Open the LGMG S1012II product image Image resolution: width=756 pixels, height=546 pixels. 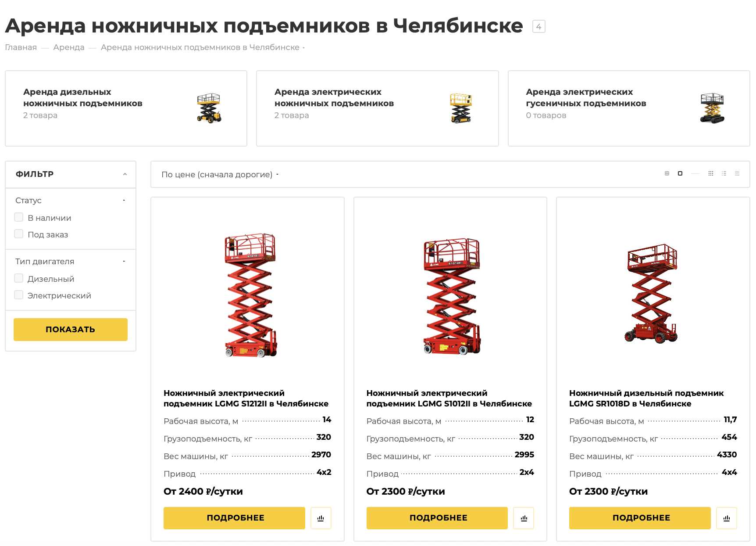452,295
